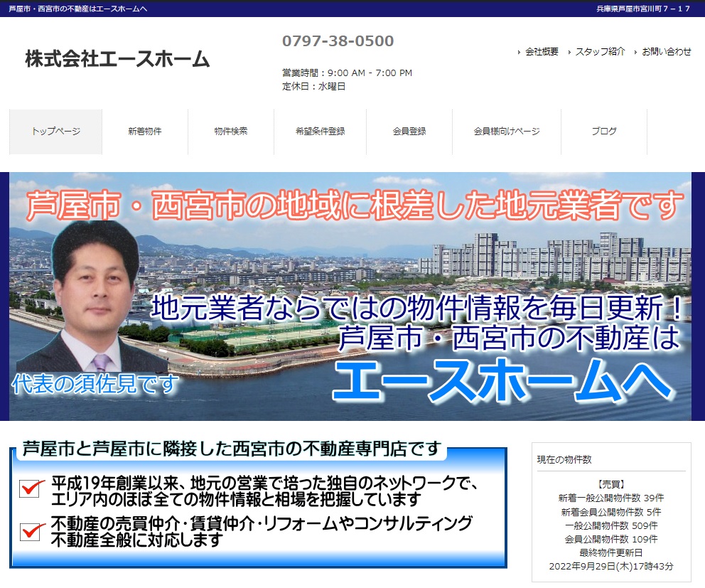Click 新着会員公開物件数 5件 text
This screenshot has width=705, height=588.
click(x=611, y=512)
